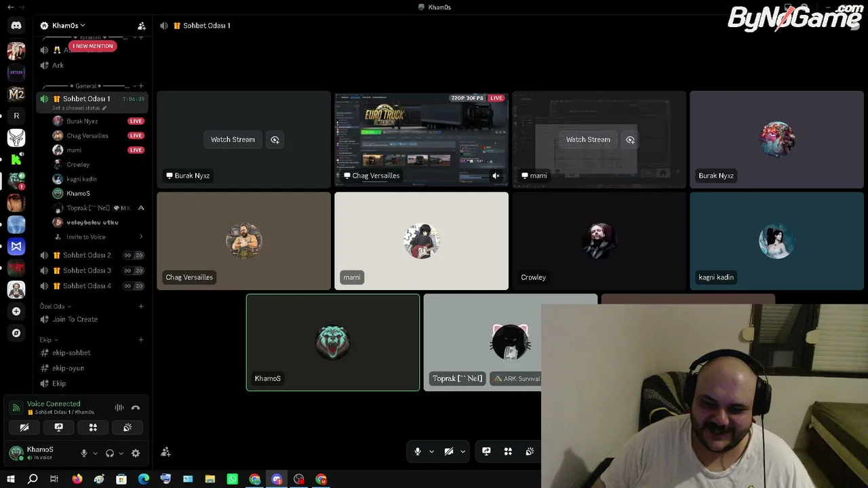The image size is (868, 488).
Task: Turn on camera in the call control bar
Action: click(x=449, y=451)
